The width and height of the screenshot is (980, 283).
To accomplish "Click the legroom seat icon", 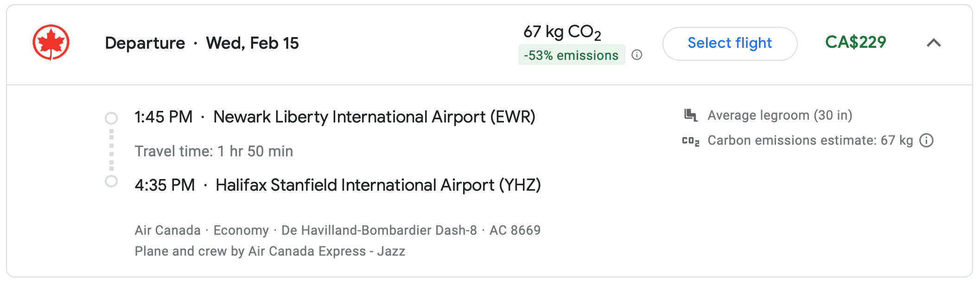I will [x=691, y=115].
